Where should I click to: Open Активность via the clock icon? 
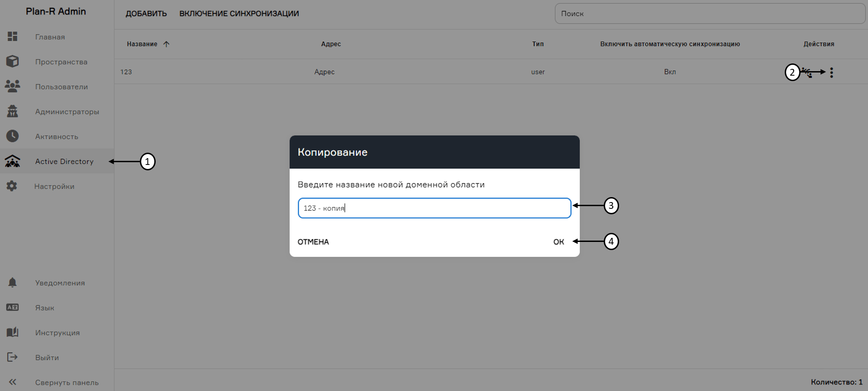pos(12,136)
